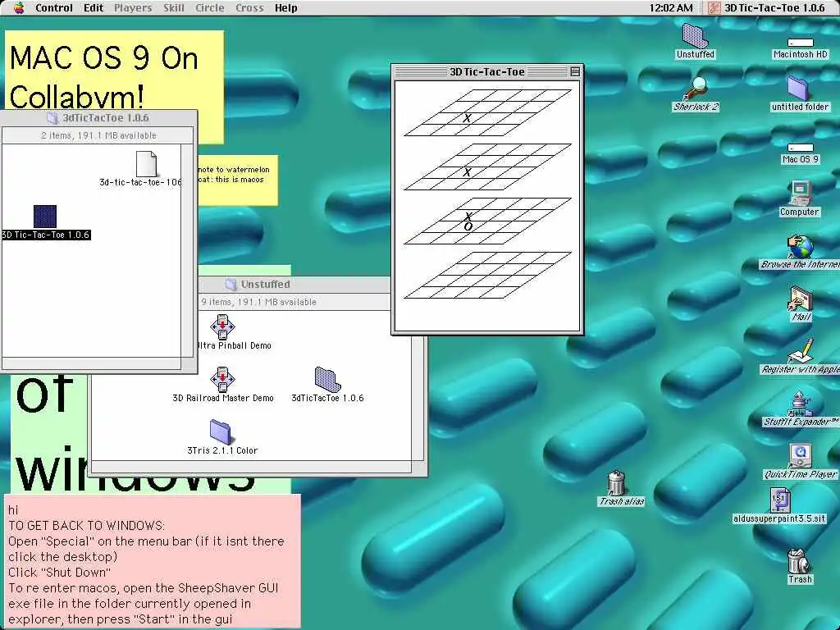Select the 3D Railroad Master Demo icon

click(x=222, y=379)
